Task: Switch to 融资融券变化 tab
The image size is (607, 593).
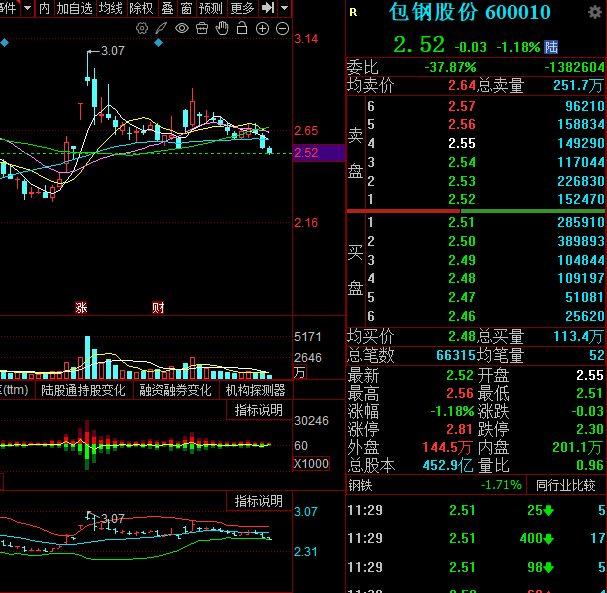Action: click(175, 390)
